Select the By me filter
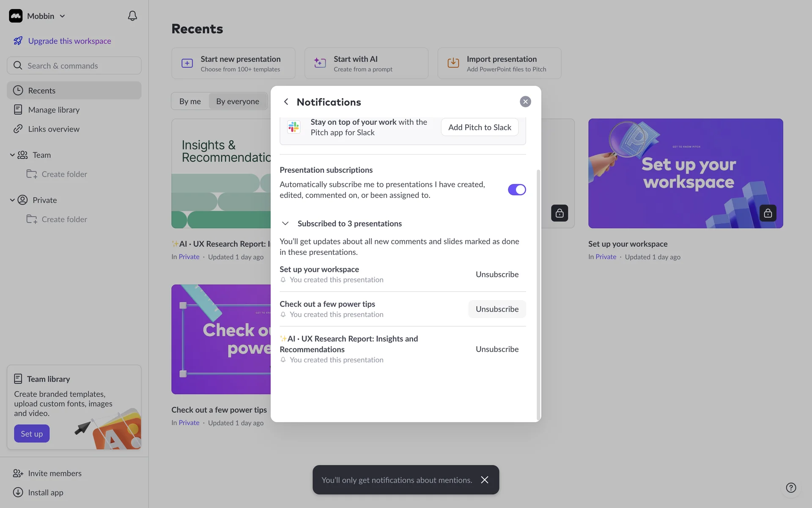 coord(190,101)
